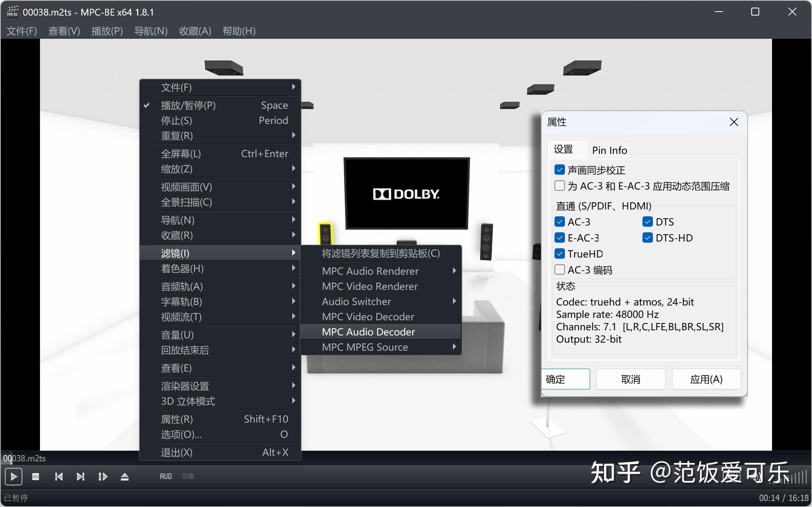The height and width of the screenshot is (507, 812).
Task: Enable AC-3 和 E-AC-3 动态范围压缩
Action: [559, 186]
